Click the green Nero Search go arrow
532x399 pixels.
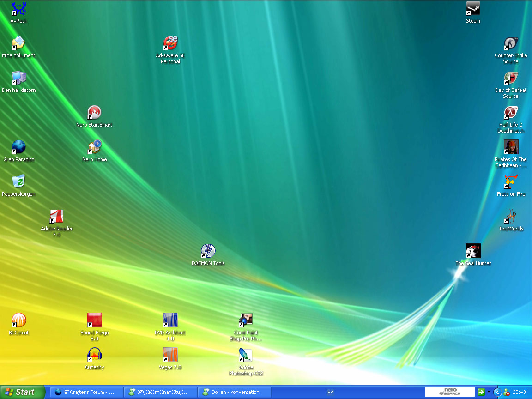tap(481, 392)
